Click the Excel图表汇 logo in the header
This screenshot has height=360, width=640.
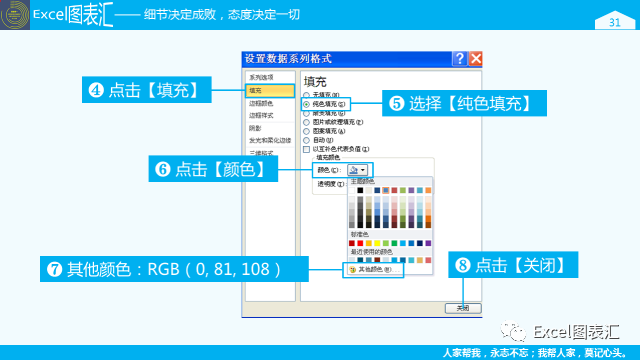(x=15, y=15)
